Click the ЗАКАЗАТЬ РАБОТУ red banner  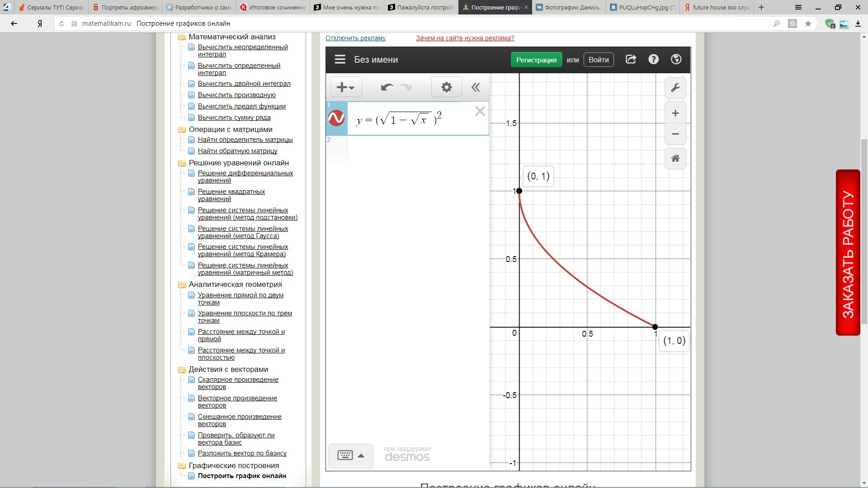pyautogui.click(x=848, y=253)
